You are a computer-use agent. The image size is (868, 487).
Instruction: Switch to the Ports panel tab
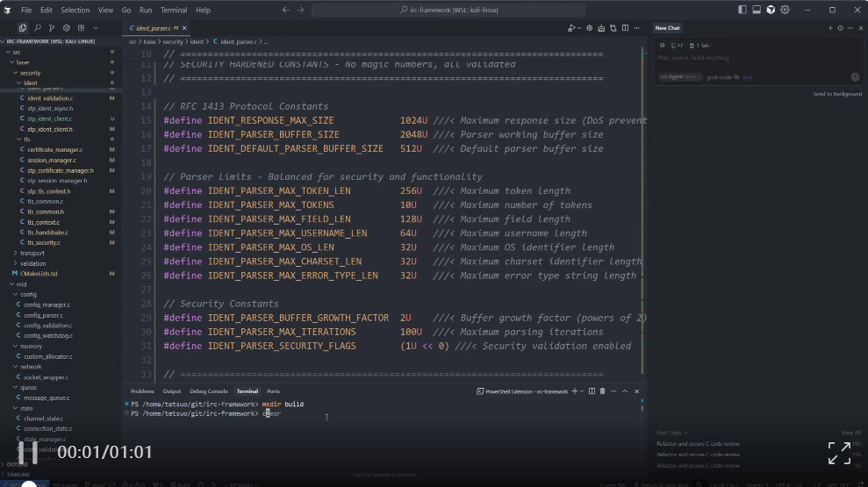click(x=273, y=391)
